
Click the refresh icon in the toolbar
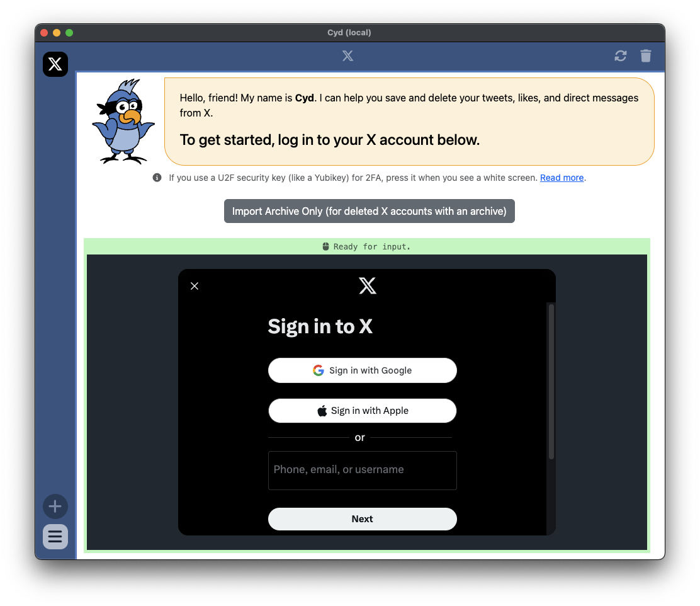620,56
